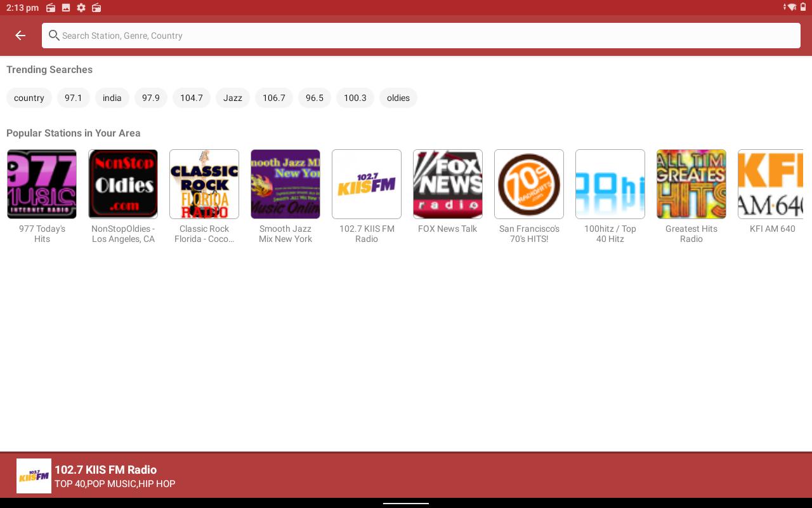Open NonStop Oldies station logo

pos(123,184)
